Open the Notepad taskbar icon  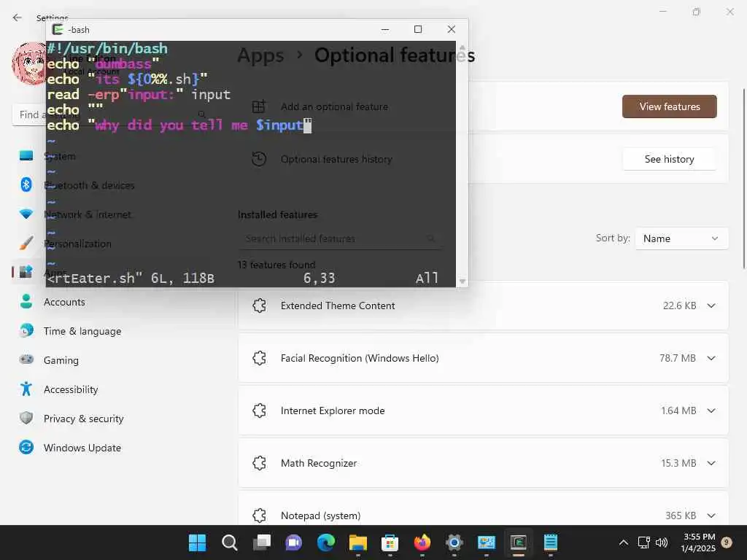click(x=551, y=542)
